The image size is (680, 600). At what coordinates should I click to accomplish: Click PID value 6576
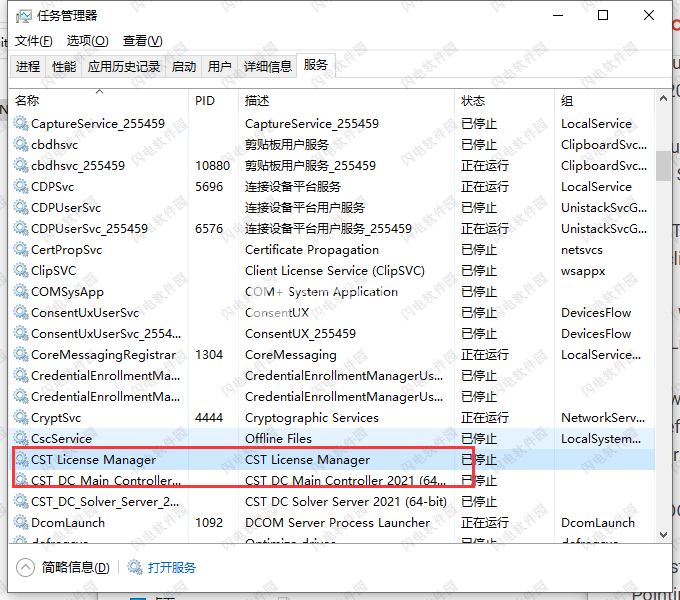click(209, 228)
